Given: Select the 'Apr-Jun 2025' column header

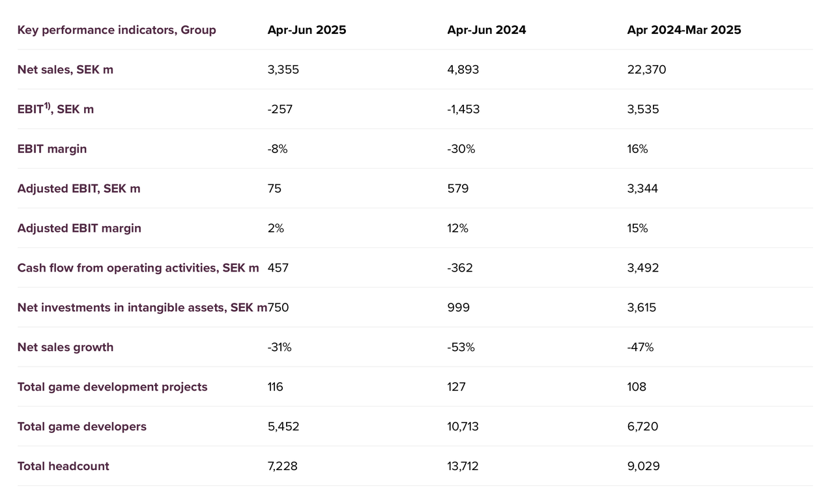Looking at the screenshot, I should (x=307, y=30).
